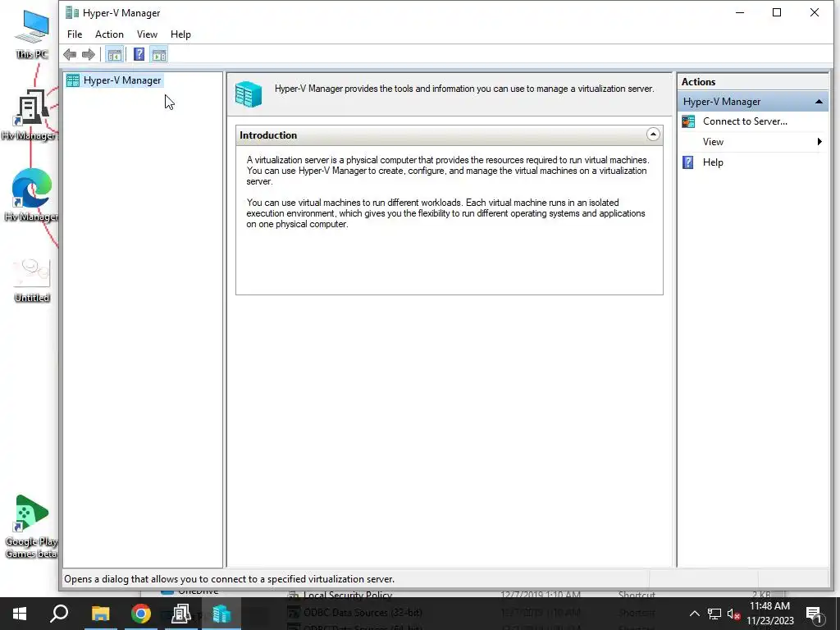Image resolution: width=840 pixels, height=630 pixels.
Task: Click the taskbar clock showing 11:48 AM
Action: point(770,614)
